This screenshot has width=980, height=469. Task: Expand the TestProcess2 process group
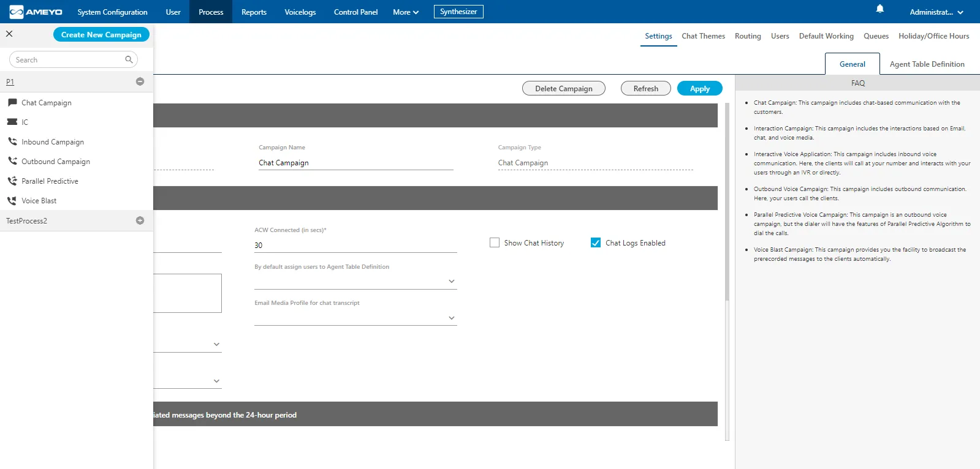point(140,220)
